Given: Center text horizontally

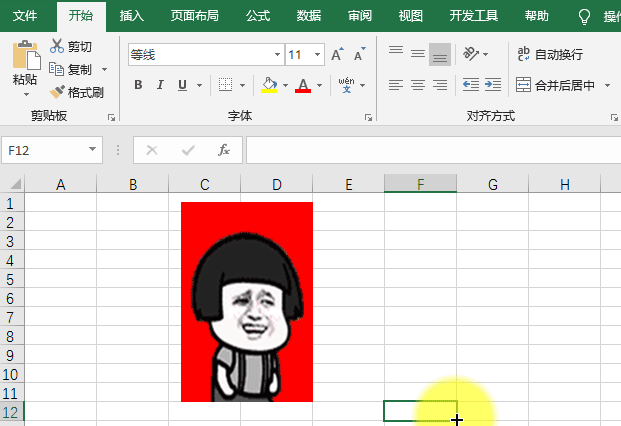Looking at the screenshot, I should pos(418,85).
